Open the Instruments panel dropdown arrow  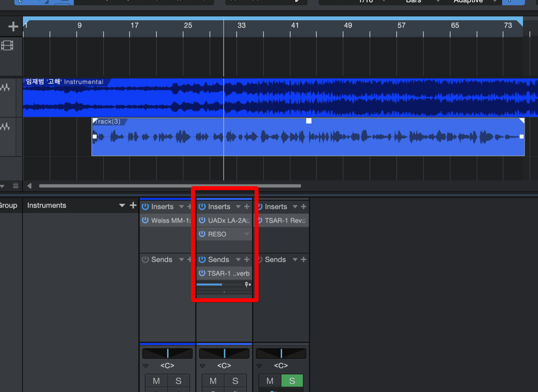pos(122,205)
